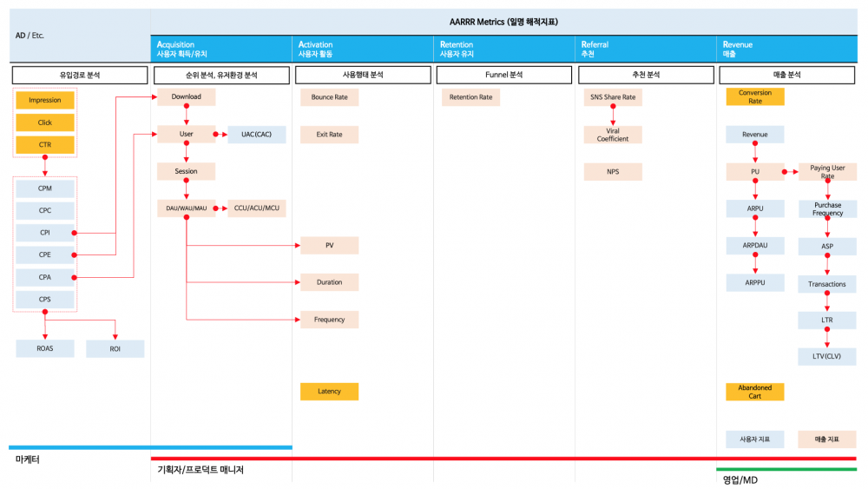The image size is (868, 489).
Task: Select the Retention Rate box
Action: 471,97
